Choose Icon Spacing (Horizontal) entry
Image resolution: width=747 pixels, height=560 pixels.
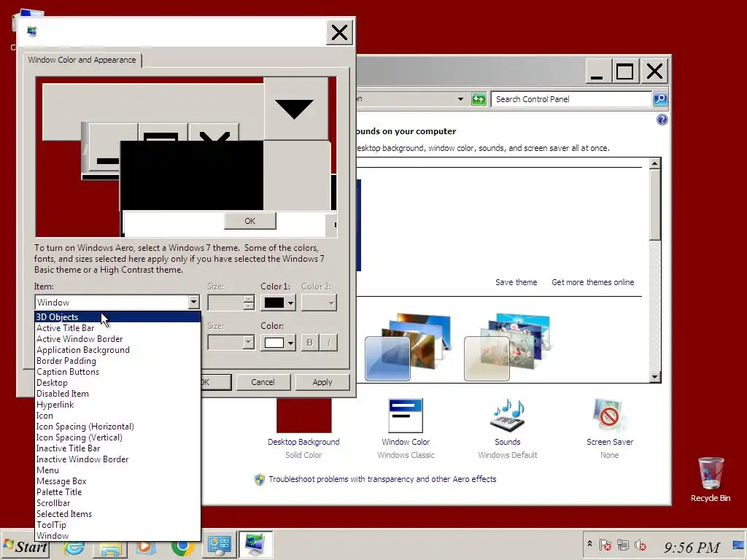click(117, 427)
